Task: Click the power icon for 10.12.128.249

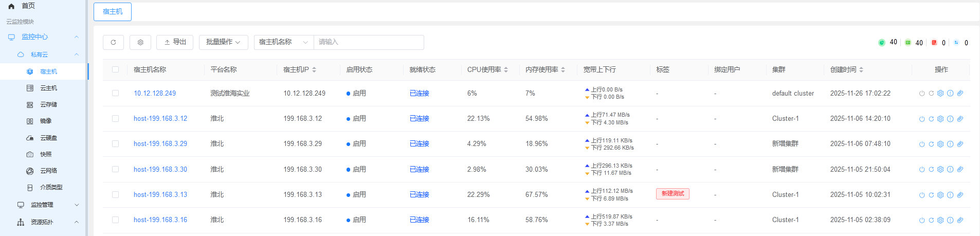Action: click(x=922, y=94)
